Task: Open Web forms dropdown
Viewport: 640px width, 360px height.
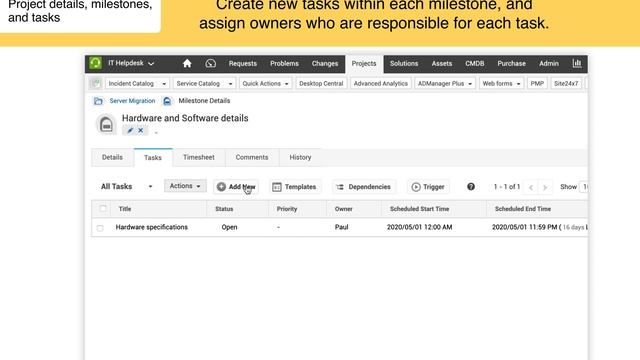Action: [x=501, y=83]
